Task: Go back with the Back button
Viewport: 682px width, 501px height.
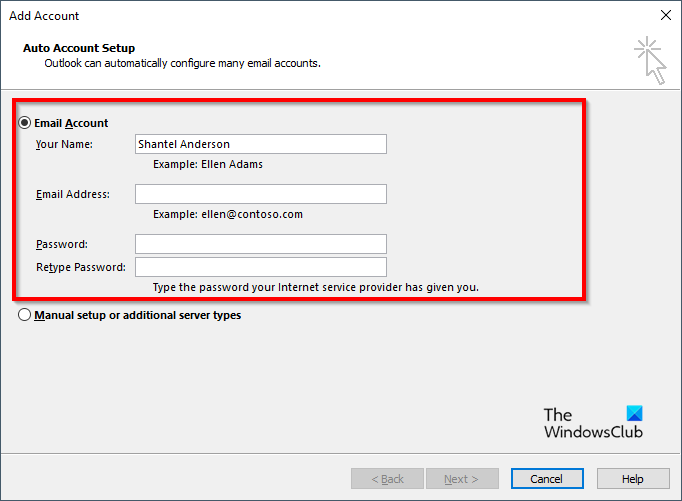Action: click(387, 479)
